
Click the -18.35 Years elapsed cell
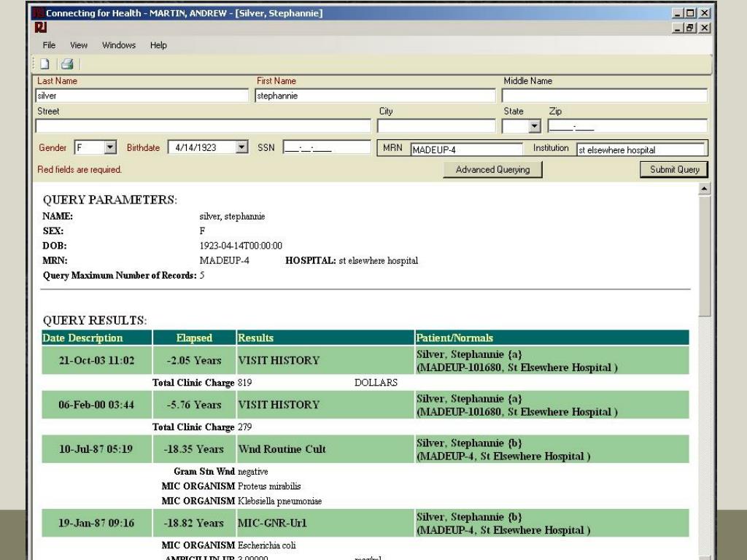pos(194,449)
